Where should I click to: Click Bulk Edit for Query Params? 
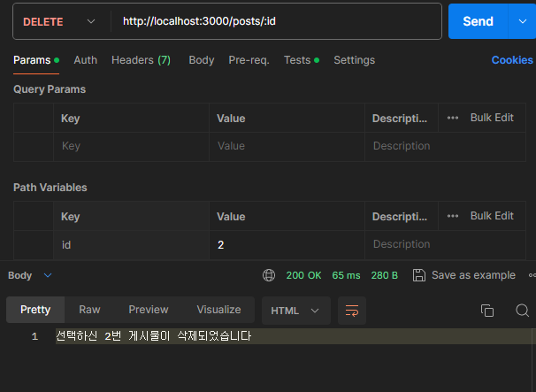click(492, 118)
